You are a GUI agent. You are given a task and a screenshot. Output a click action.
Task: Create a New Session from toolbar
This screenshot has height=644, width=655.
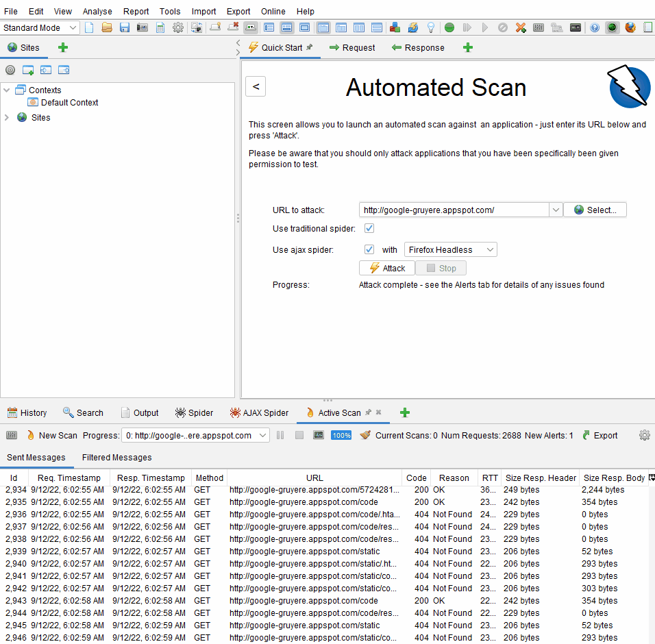(89, 27)
